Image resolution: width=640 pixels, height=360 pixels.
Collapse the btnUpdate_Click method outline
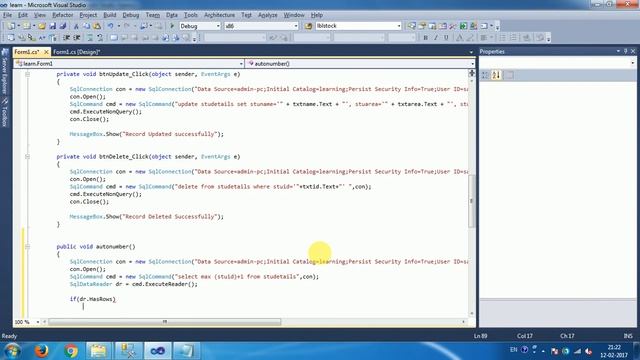[27, 74]
